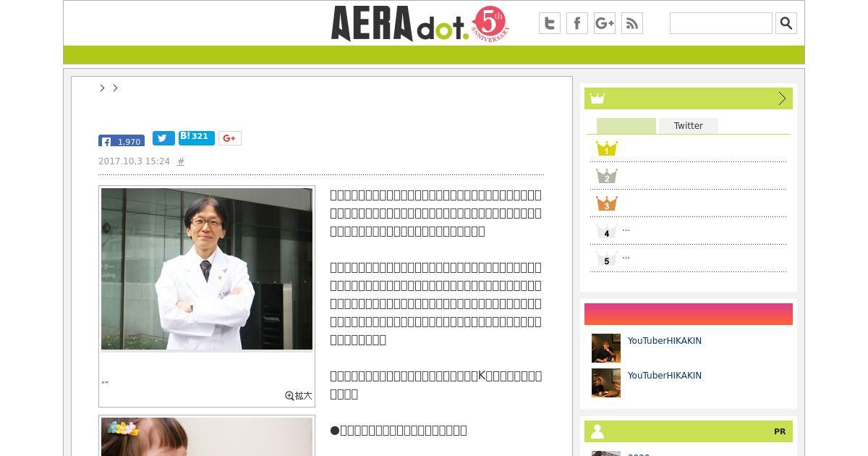Viewport: 868px width, 456px height.
Task: Click the # link beside the date
Action: (181, 161)
